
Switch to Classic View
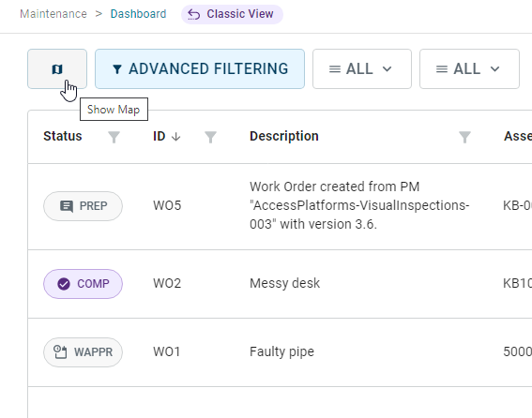tap(232, 14)
